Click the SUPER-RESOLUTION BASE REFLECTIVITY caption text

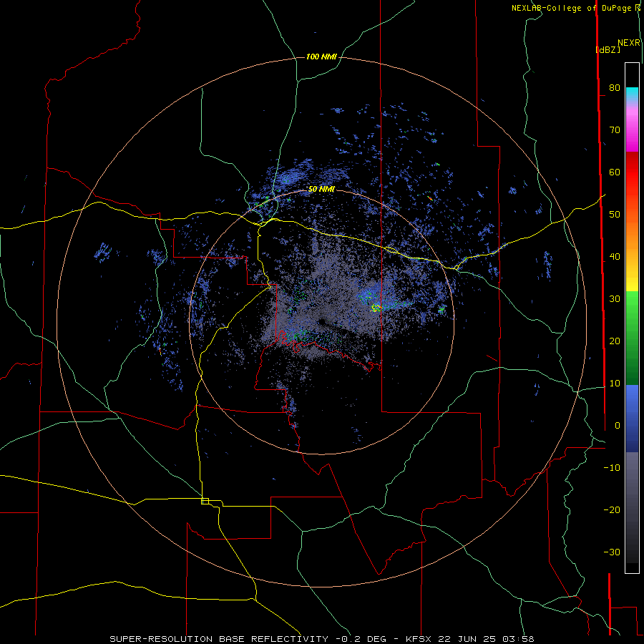point(219,639)
